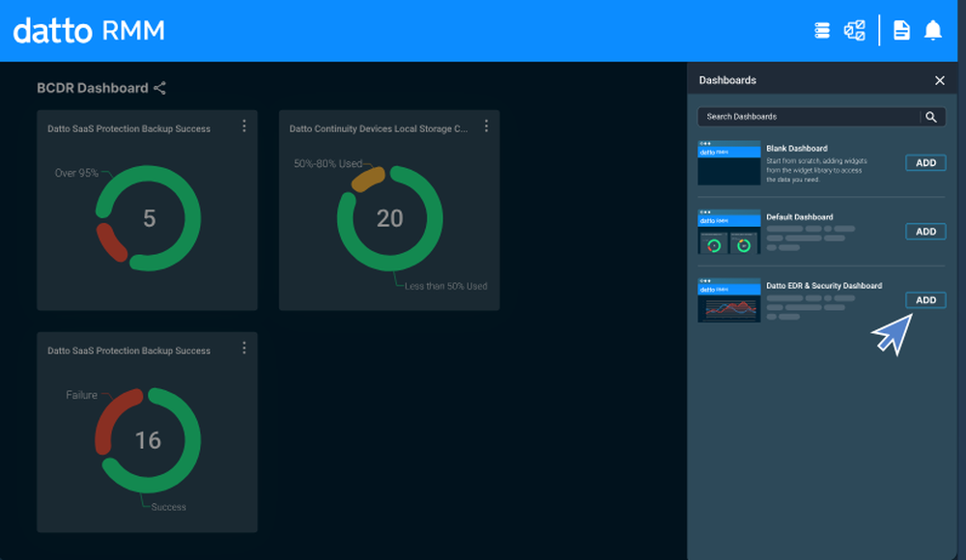966x560 pixels.
Task: Click the 'Dashboards' panel heading
Action: (x=727, y=80)
